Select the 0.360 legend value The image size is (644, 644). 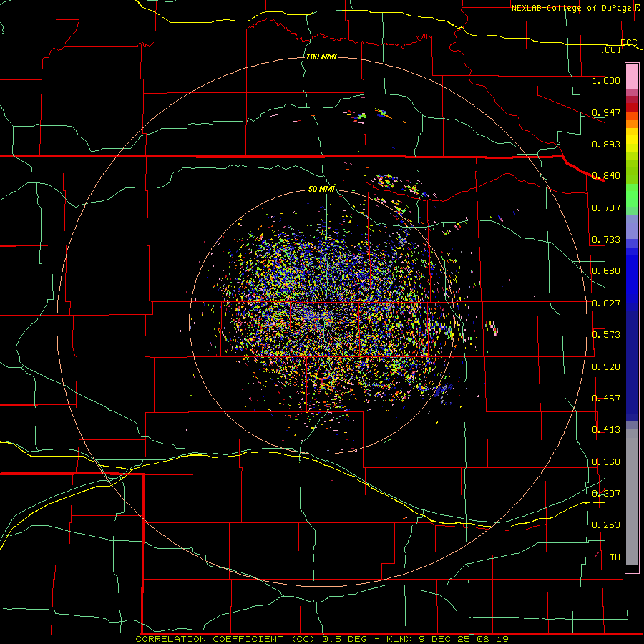[606, 462]
